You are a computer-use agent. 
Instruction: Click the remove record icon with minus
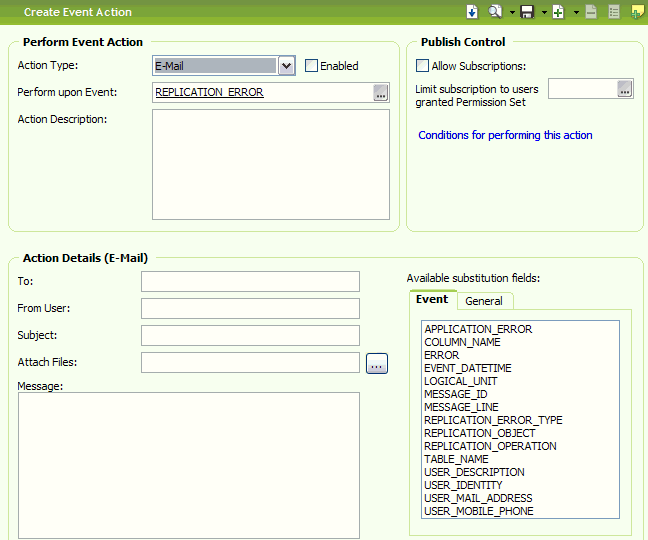point(591,12)
